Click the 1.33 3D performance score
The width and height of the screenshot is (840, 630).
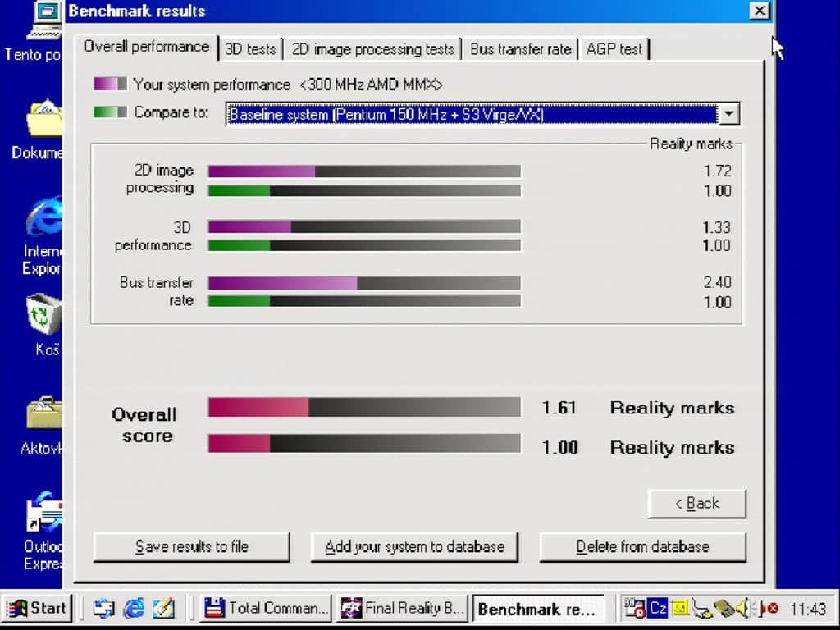(716, 227)
